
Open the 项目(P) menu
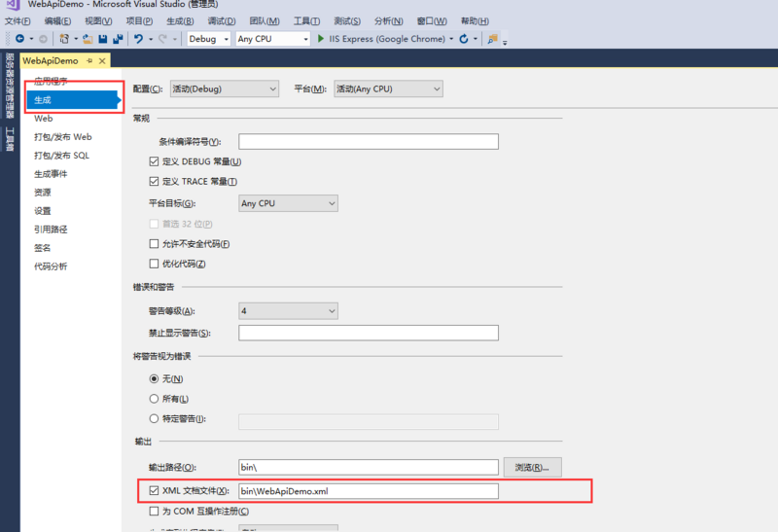pos(139,20)
